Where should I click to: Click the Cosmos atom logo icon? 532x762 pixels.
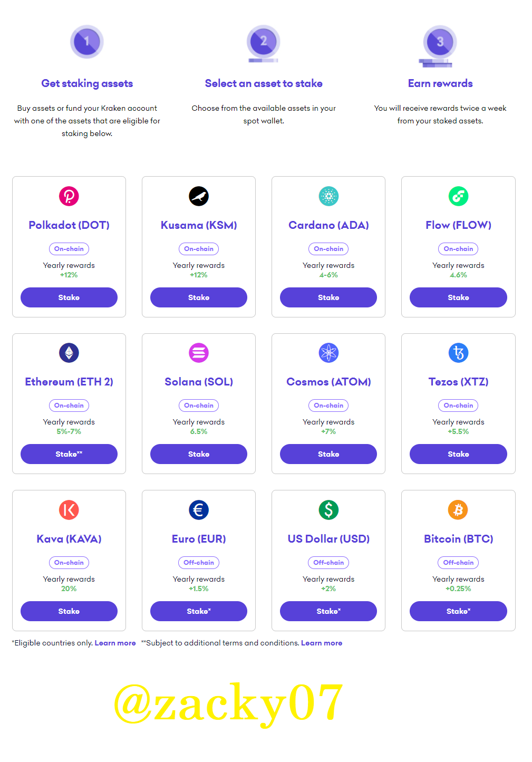(x=328, y=353)
